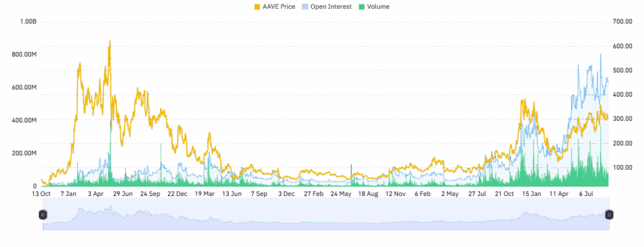
Task: Click the 3 Dec date label
Action: (x=286, y=194)
